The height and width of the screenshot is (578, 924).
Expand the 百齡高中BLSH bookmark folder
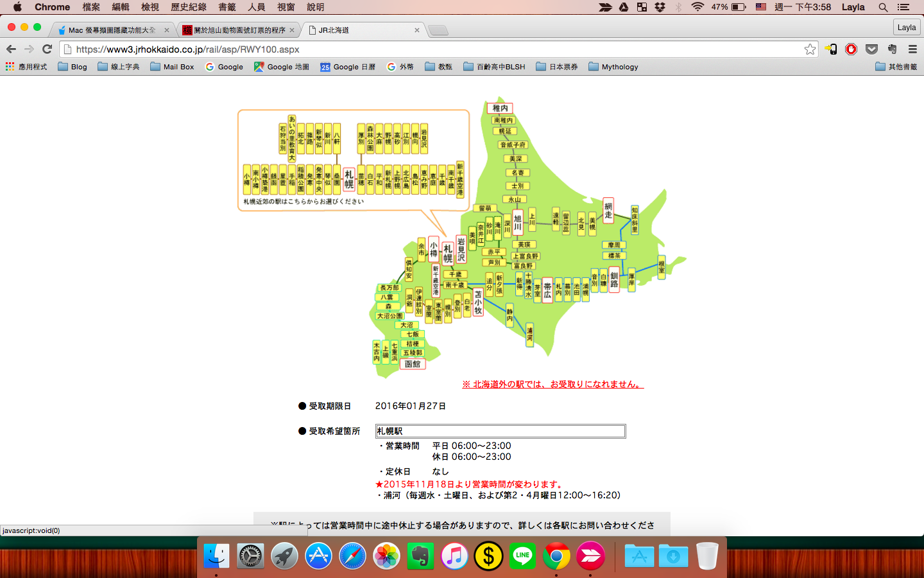click(x=494, y=67)
